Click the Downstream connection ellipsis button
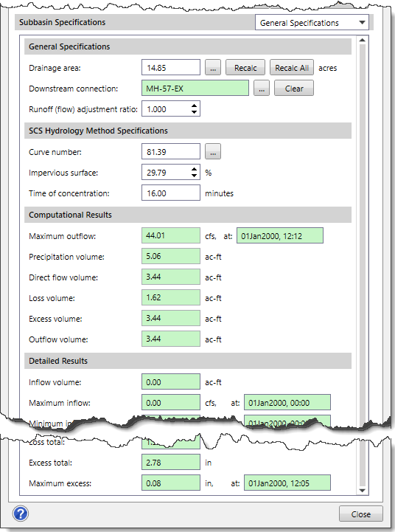 [x=262, y=89]
